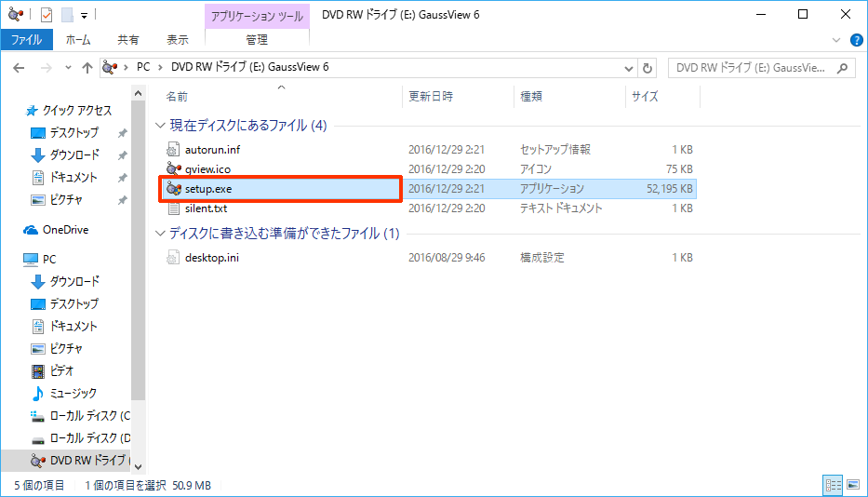868x497 pixels.
Task: Click PC in the address bar
Action: (x=143, y=67)
